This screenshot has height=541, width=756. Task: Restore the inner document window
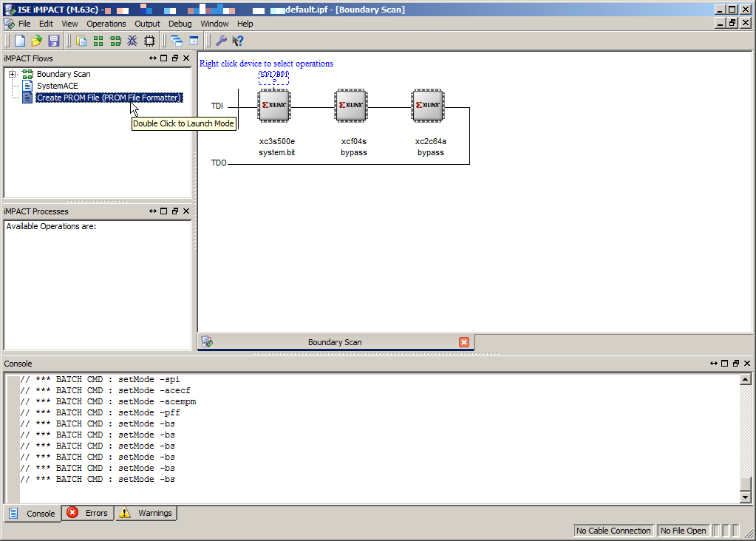coord(732,23)
